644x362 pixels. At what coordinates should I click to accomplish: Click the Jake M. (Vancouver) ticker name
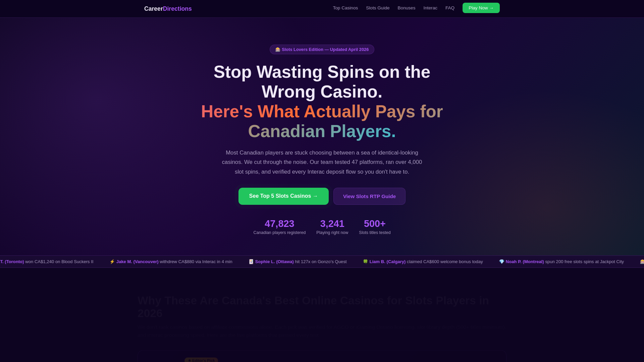(x=137, y=262)
